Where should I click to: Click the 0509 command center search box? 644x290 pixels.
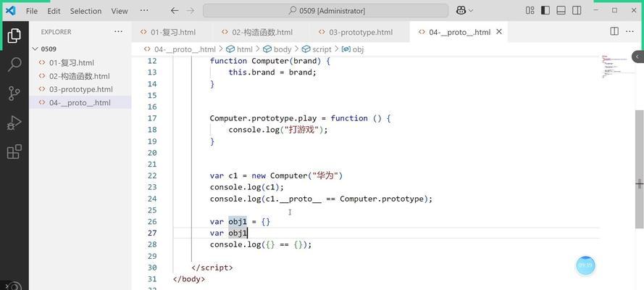pyautogui.click(x=326, y=11)
